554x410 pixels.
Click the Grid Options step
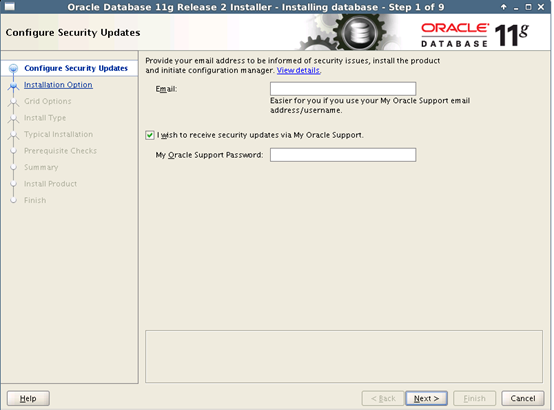pyautogui.click(x=48, y=101)
